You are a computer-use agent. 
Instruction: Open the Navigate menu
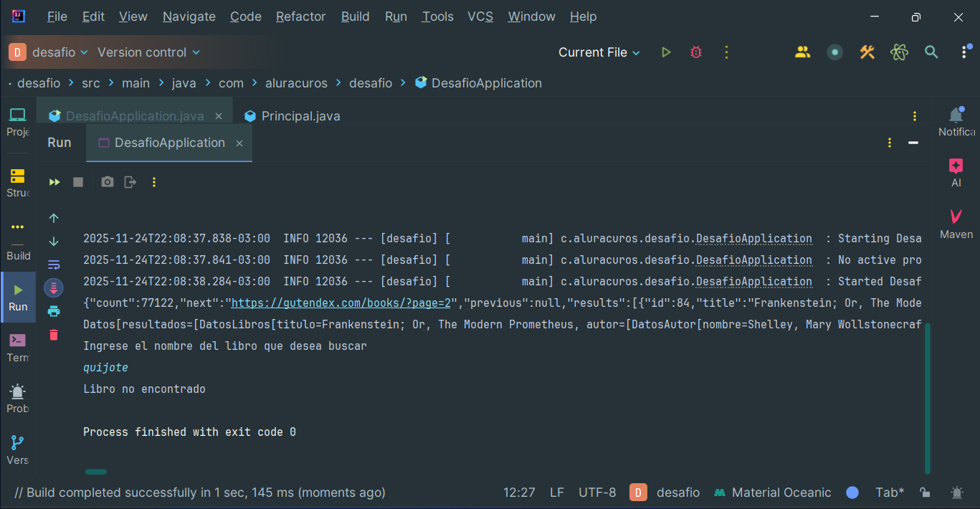click(189, 16)
